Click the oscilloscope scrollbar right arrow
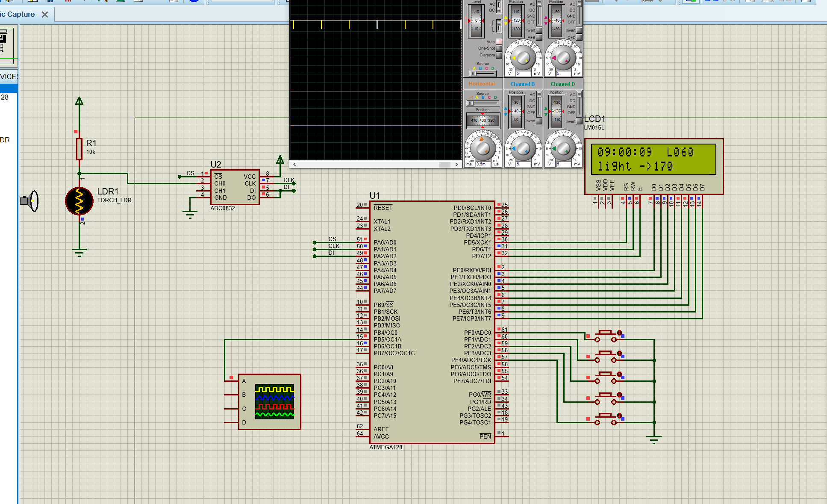 (457, 164)
